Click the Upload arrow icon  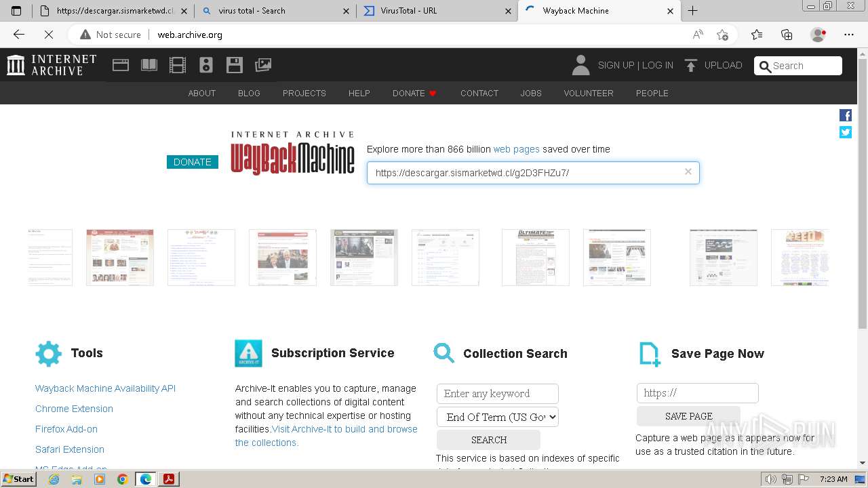coord(691,65)
